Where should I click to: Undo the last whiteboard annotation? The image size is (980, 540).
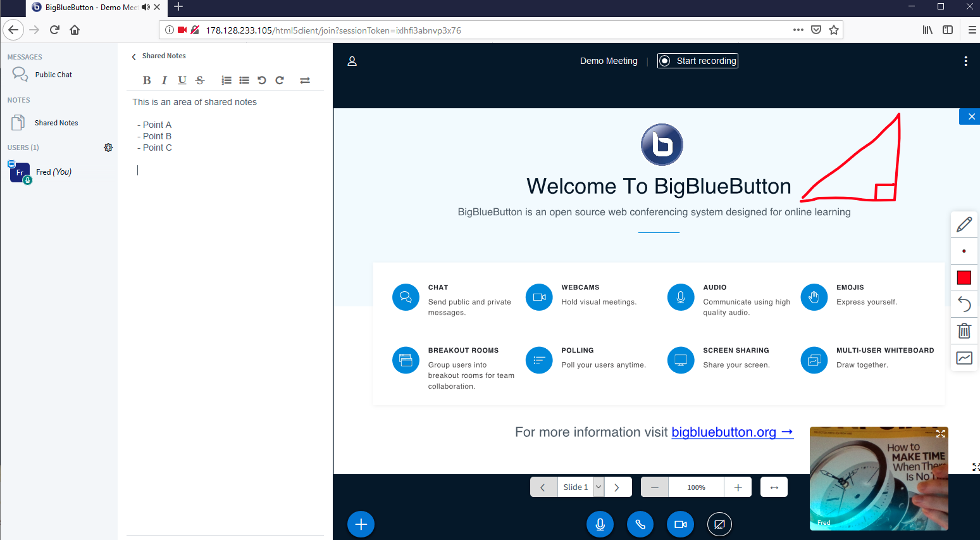(964, 305)
